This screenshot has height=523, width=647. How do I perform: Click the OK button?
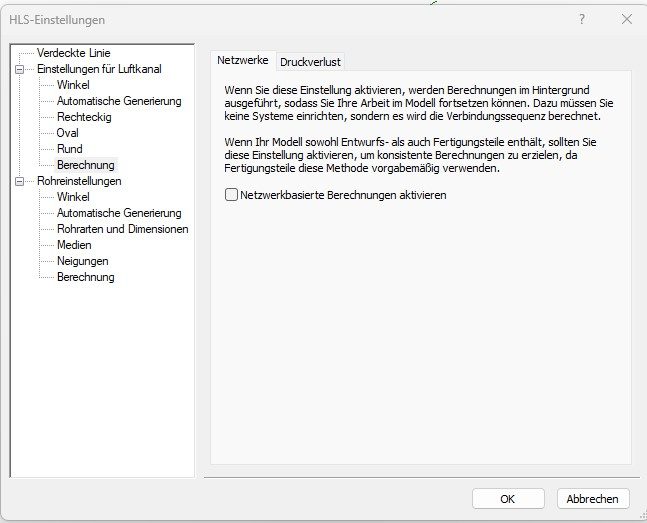coord(507,499)
